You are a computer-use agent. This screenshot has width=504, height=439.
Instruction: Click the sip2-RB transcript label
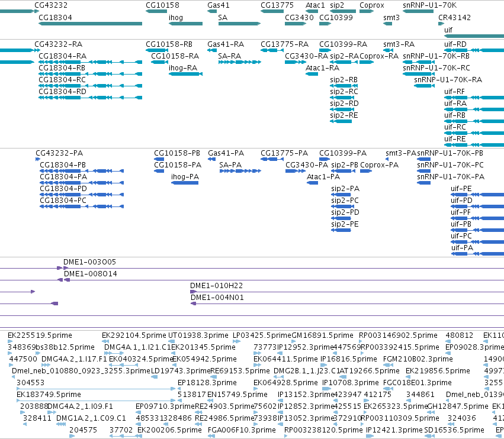[x=344, y=80]
